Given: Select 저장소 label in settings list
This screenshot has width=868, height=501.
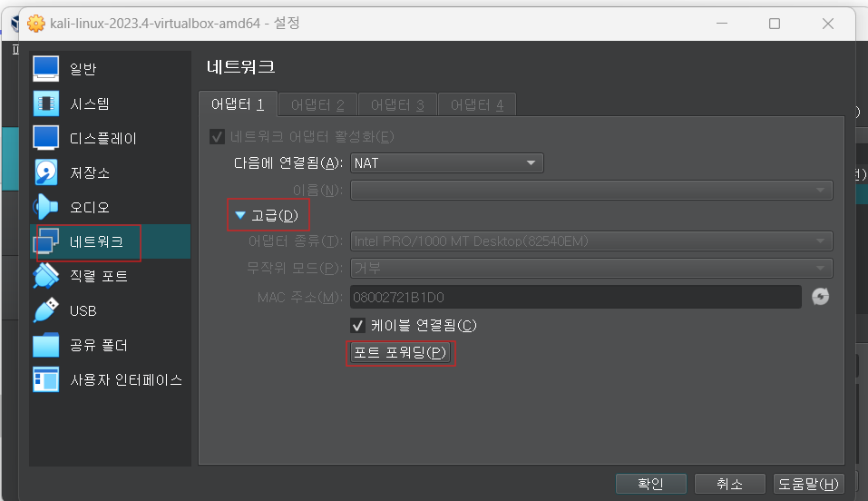Looking at the screenshot, I should (90, 173).
